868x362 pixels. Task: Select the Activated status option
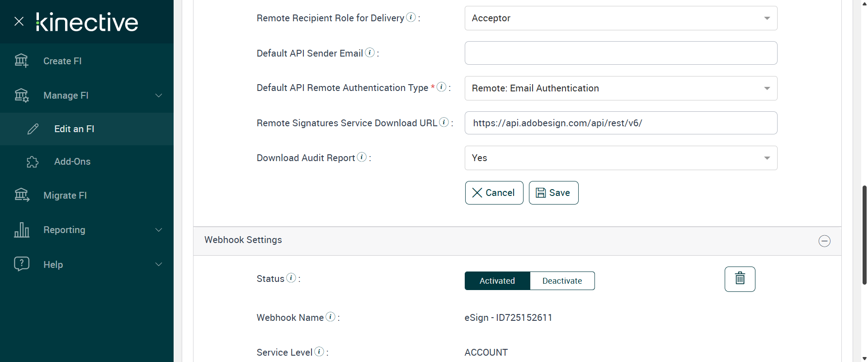497,281
